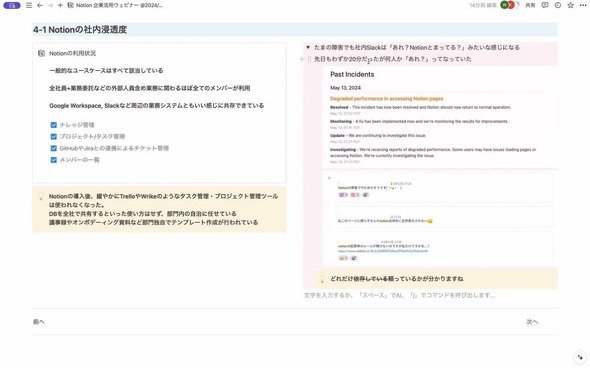Image resolution: width=590 pixels, height=368 pixels.
Task: Open the block drag handle menu beside 先日もわずか20分
Action: coord(309,59)
